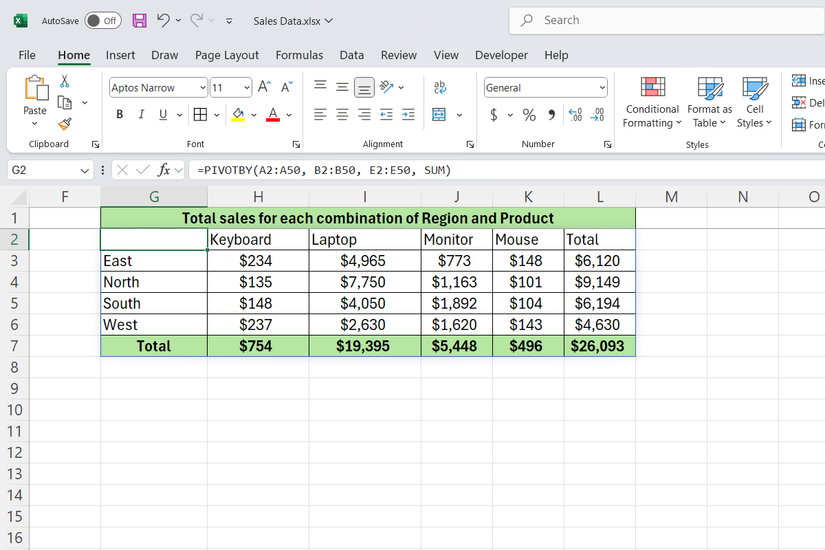Click the Insert Function fx icon
825x550 pixels.
pos(164,170)
